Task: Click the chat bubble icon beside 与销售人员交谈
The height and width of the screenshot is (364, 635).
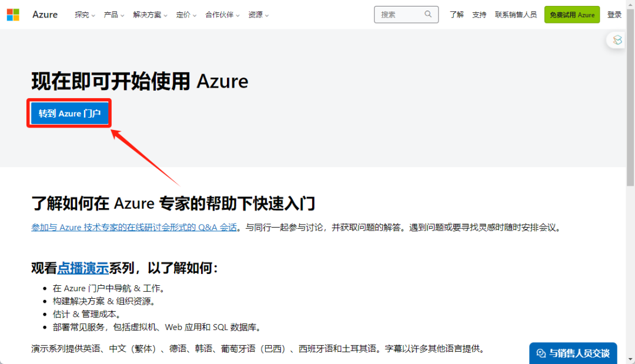Action: pyautogui.click(x=540, y=353)
